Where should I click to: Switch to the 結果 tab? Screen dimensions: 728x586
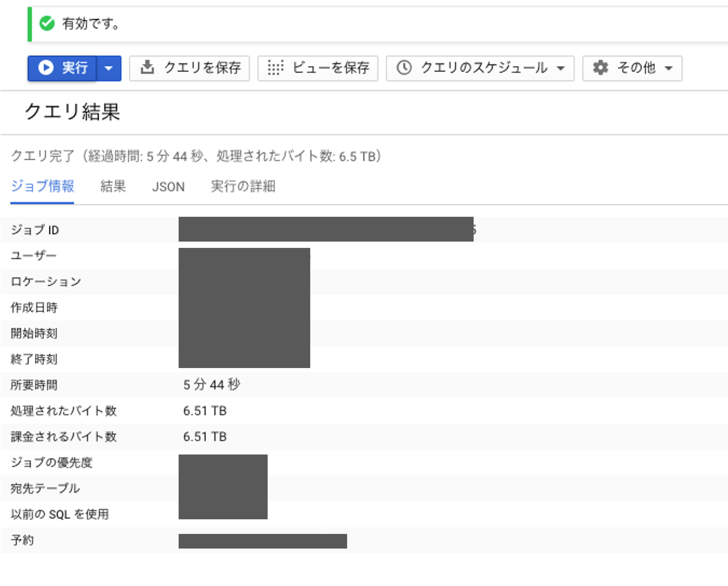coord(113,186)
